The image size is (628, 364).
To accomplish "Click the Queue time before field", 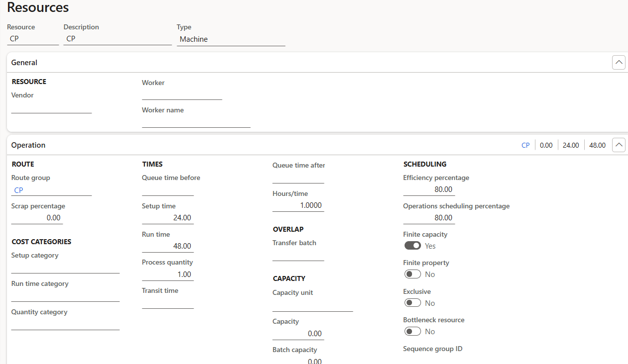I will [168, 190].
